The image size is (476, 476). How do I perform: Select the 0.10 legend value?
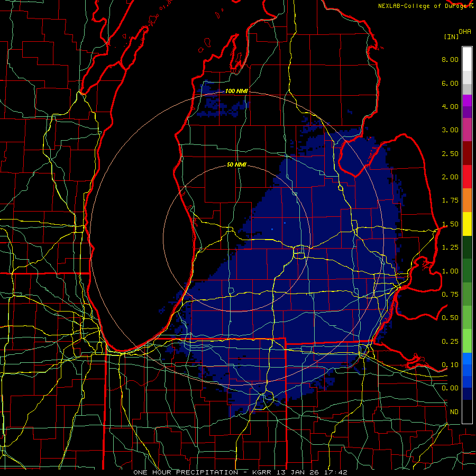pos(450,365)
